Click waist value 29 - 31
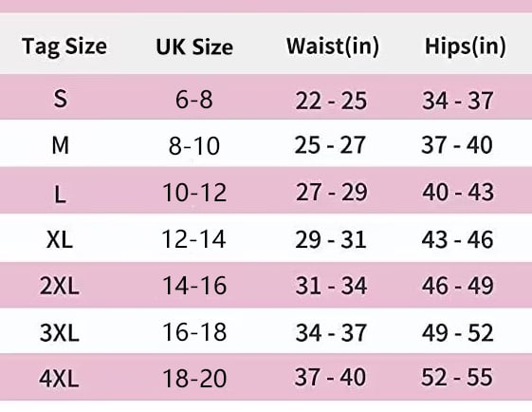The width and height of the screenshot is (532, 412). pos(331,239)
